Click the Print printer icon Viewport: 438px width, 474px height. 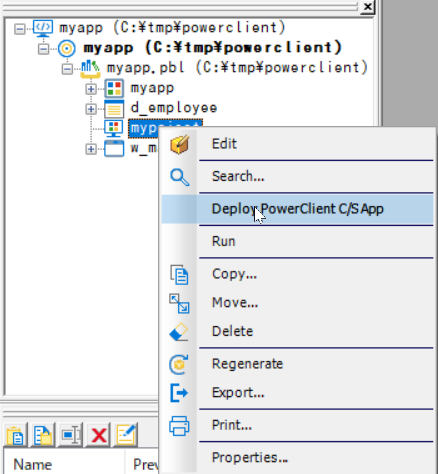[179, 426]
